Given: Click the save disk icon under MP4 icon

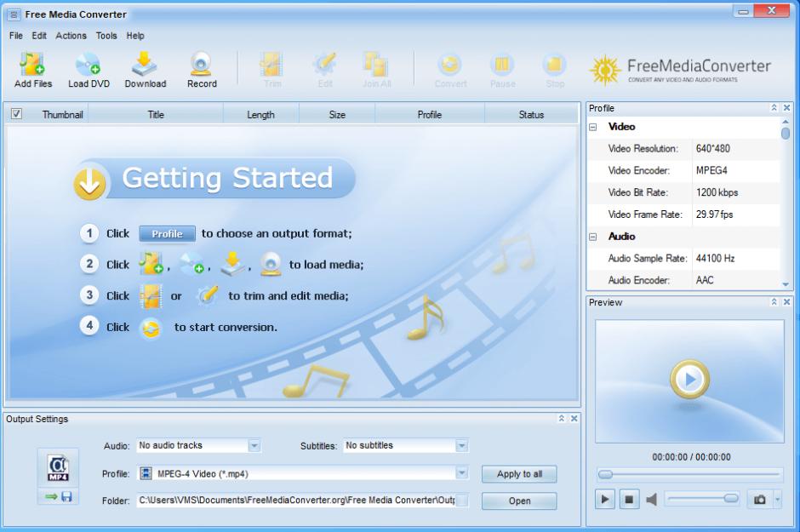Looking at the screenshot, I should (67, 496).
